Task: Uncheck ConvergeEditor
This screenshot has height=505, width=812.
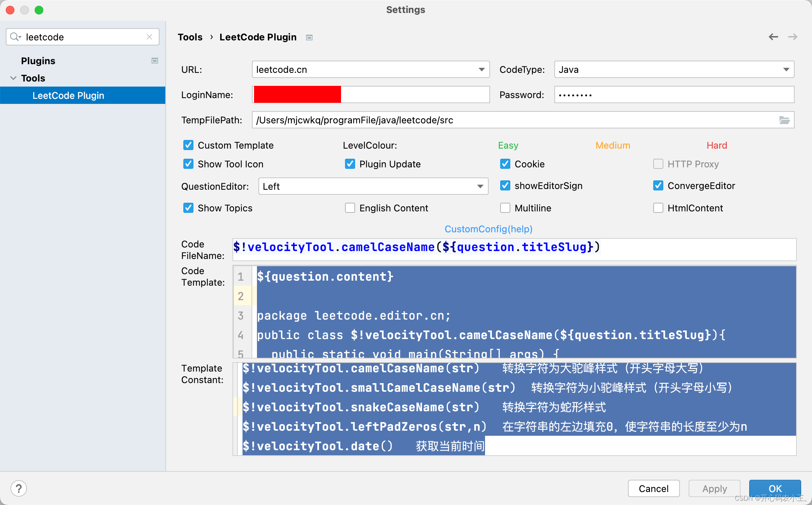Action: point(658,185)
